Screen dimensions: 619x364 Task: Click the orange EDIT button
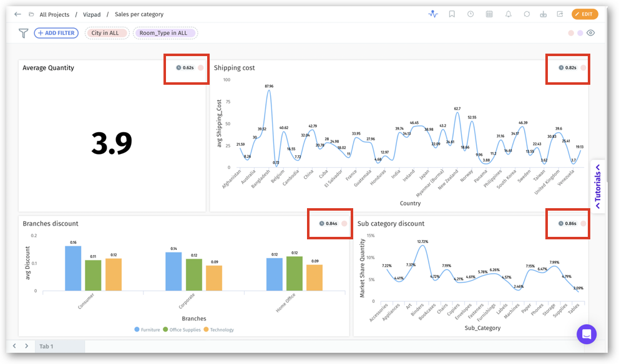pos(585,14)
